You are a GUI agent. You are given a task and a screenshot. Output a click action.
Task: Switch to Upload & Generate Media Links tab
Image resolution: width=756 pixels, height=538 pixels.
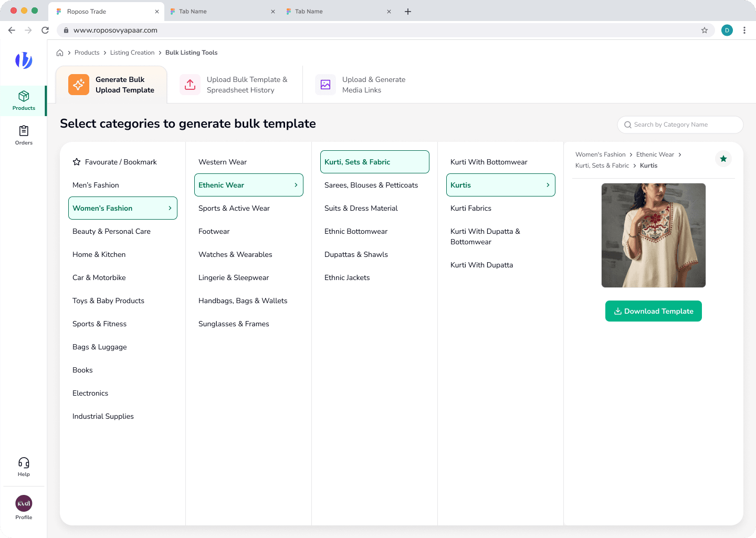[361, 85]
